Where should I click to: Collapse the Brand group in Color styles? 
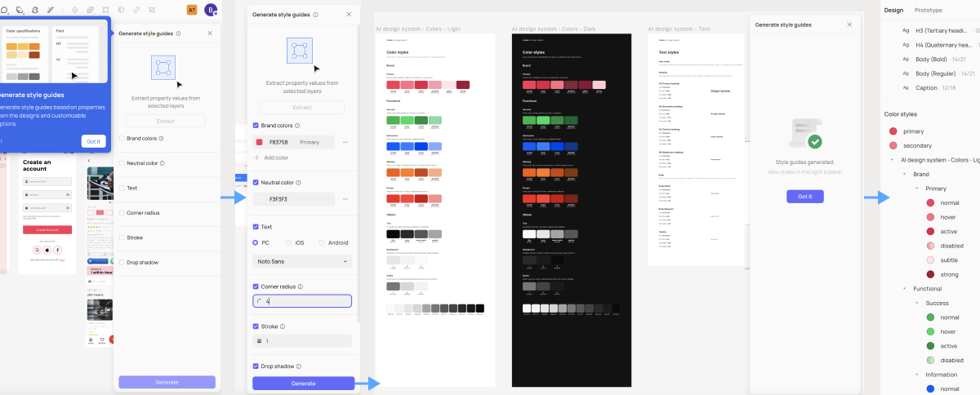904,175
